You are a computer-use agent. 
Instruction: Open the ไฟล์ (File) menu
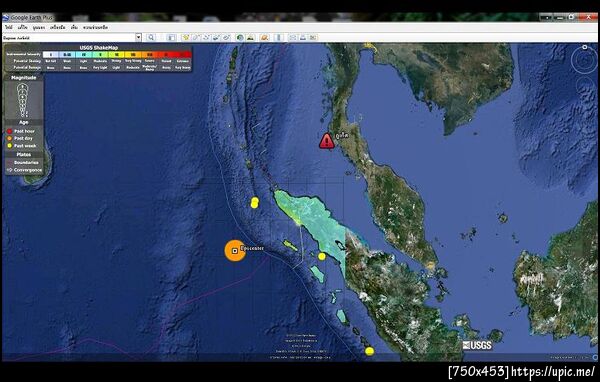8,28
